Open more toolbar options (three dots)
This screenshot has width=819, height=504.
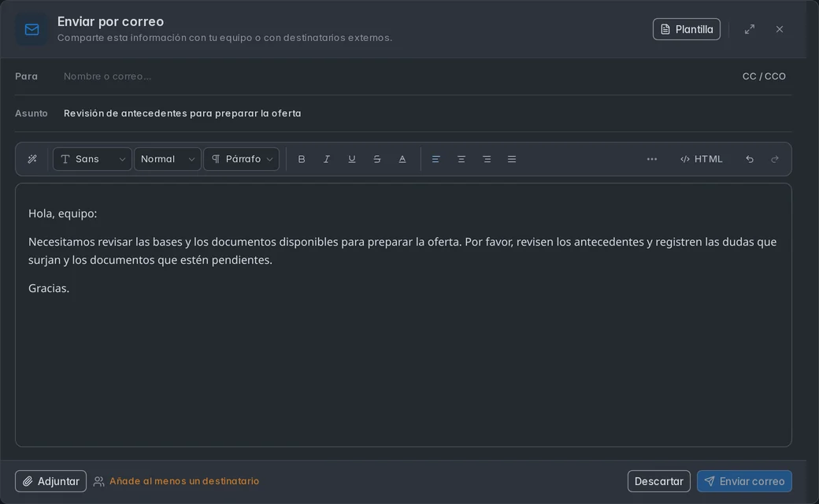652,159
